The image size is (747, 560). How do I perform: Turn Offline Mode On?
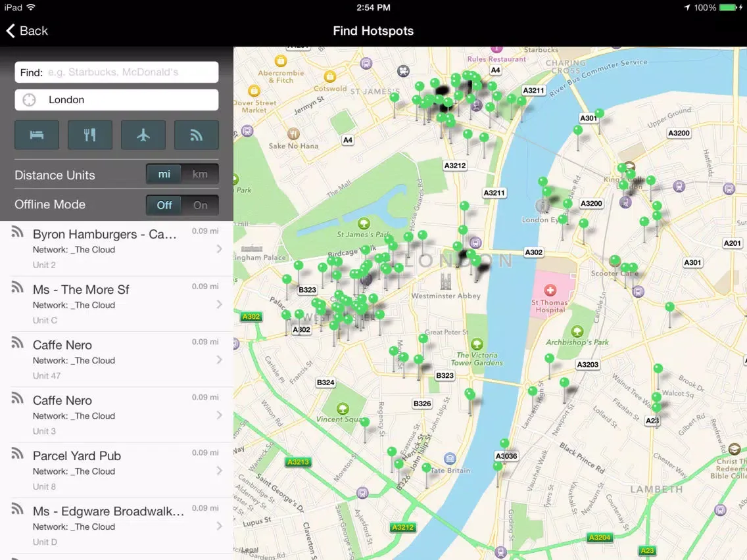(x=200, y=205)
